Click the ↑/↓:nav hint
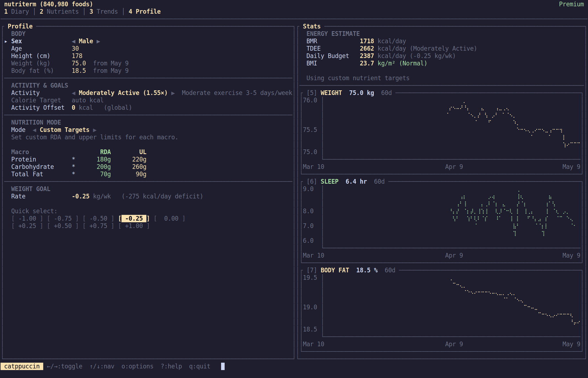This screenshot has height=378, width=588. [102, 366]
